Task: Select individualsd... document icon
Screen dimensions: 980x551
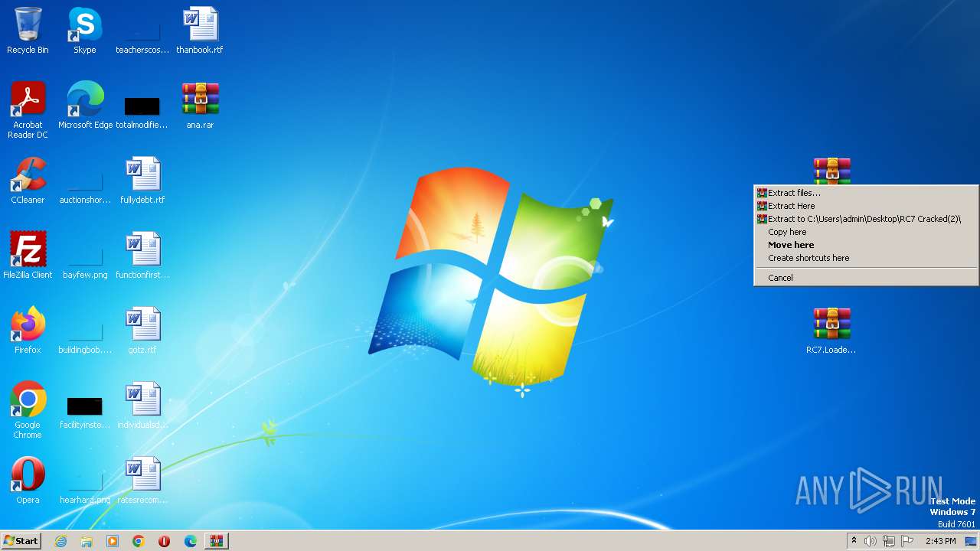Action: [142, 406]
